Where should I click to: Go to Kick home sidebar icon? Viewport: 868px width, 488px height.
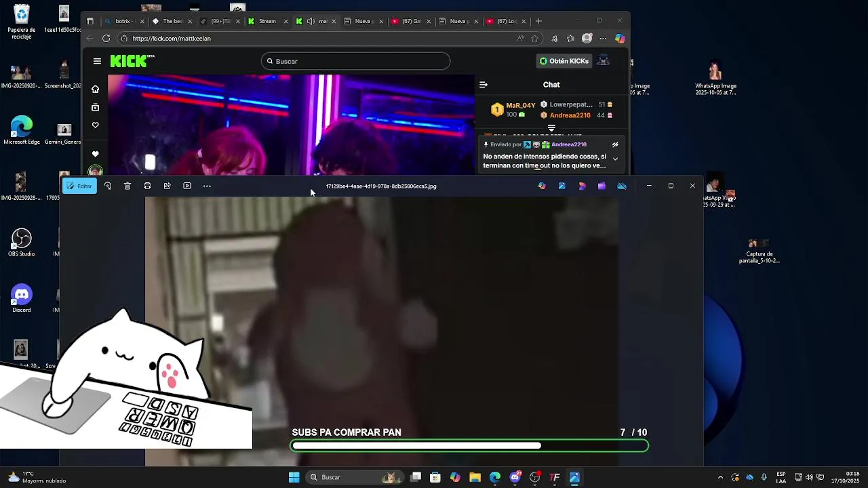[96, 89]
